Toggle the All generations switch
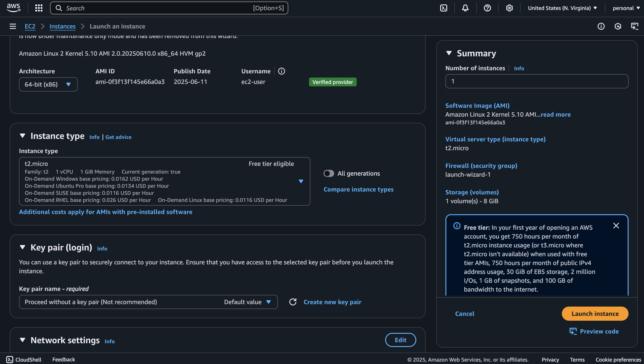644x364 pixels. 328,174
